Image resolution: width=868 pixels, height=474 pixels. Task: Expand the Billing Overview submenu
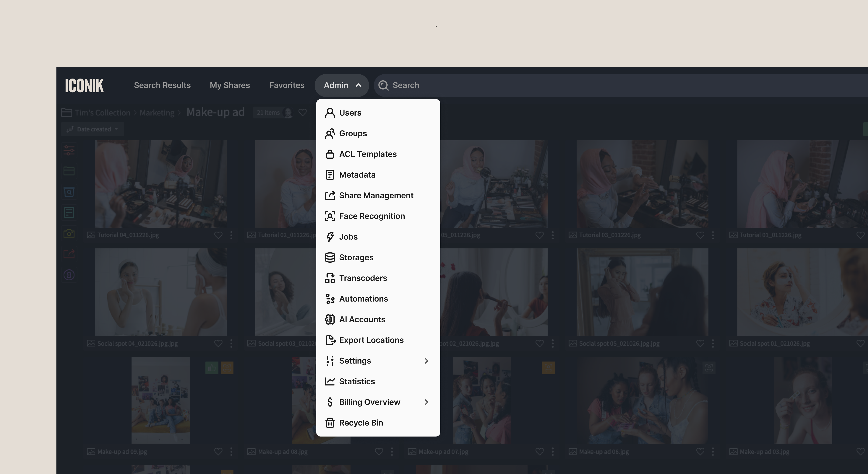(x=426, y=402)
